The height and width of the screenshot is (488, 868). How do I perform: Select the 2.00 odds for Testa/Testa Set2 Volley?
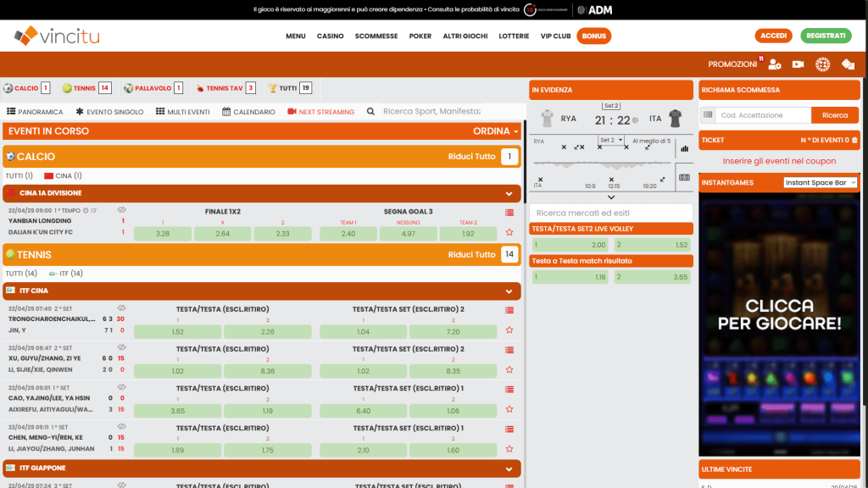570,244
